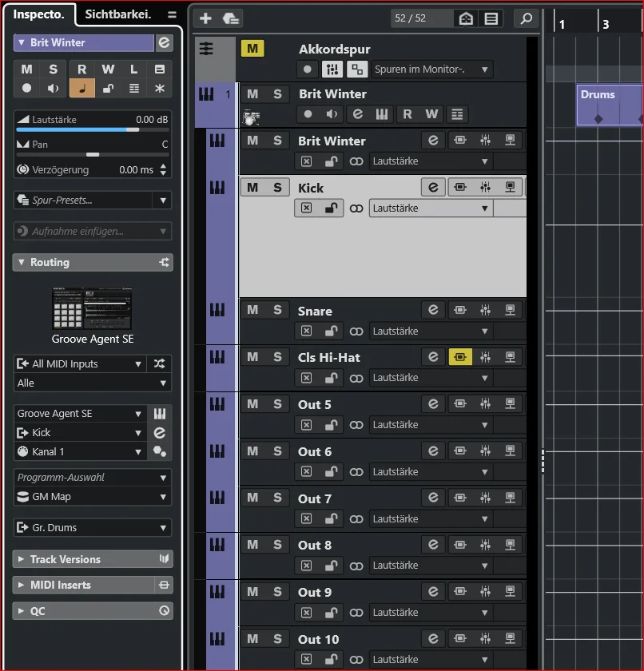The height and width of the screenshot is (671, 644).
Task: Click the Pan slider in Inspector
Action: [x=93, y=154]
